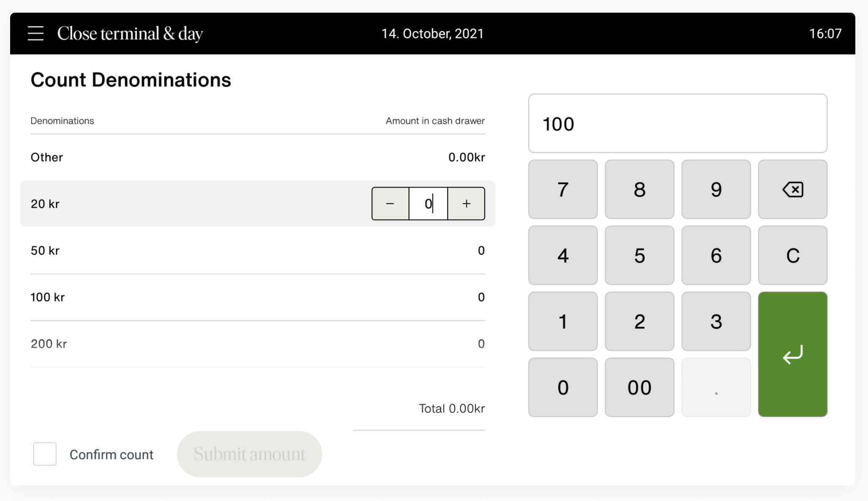
Task: Select the 200 kr denomination row
Action: point(257,344)
